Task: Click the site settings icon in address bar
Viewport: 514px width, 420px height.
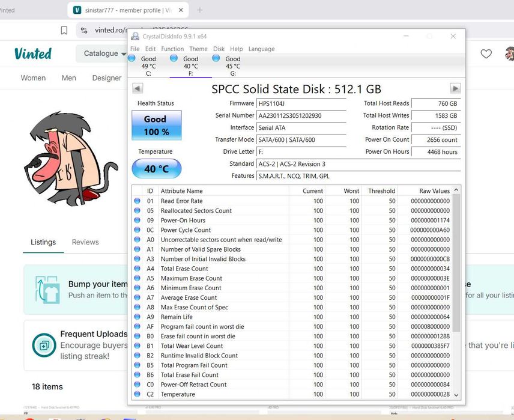Action: pos(84,31)
